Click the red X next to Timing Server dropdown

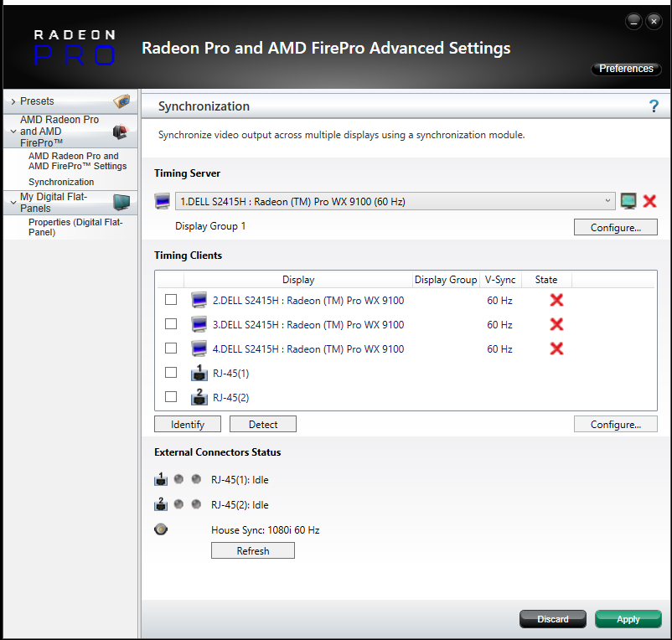coord(649,201)
